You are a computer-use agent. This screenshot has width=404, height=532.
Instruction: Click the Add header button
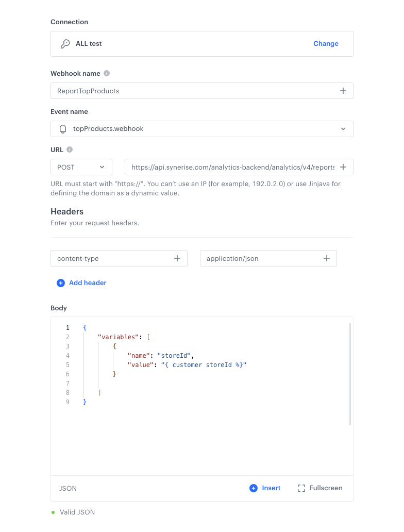pos(81,282)
